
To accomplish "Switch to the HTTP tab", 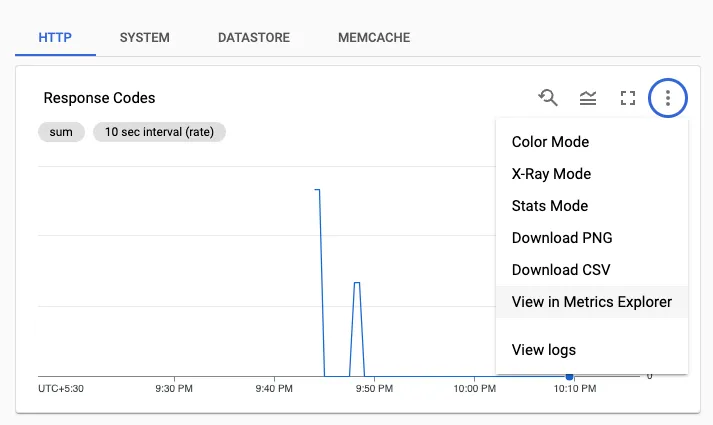I will point(56,38).
